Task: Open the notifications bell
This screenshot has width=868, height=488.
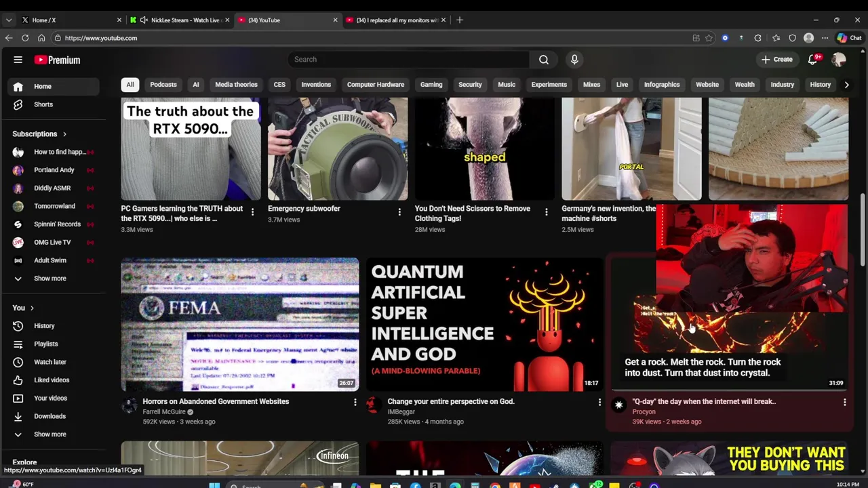Action: (813, 60)
